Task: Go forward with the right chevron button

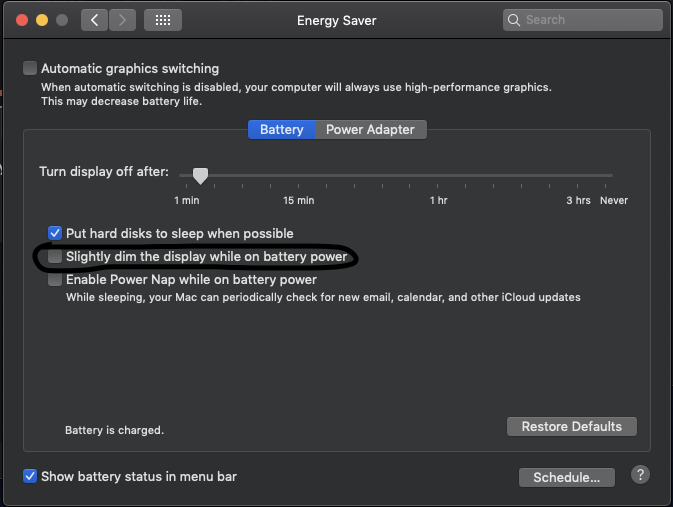Action: coord(122,20)
